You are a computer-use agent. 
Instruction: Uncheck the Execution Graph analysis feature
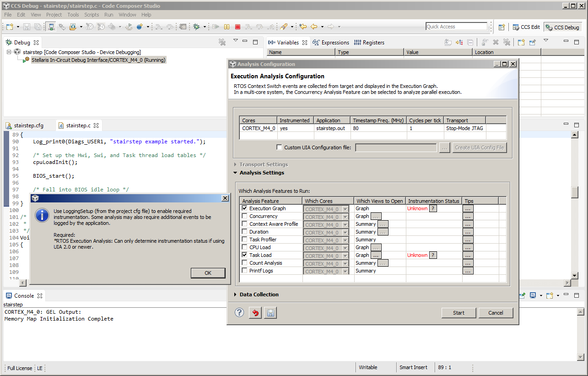pyautogui.click(x=244, y=208)
